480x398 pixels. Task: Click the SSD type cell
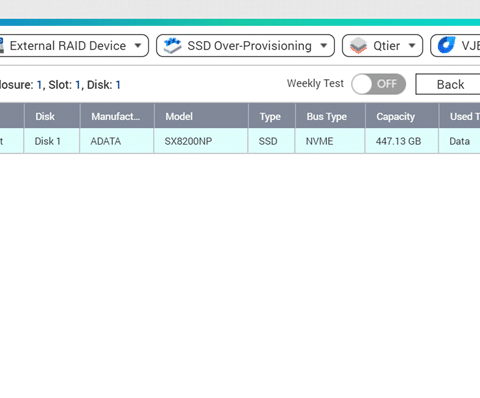pos(272,141)
